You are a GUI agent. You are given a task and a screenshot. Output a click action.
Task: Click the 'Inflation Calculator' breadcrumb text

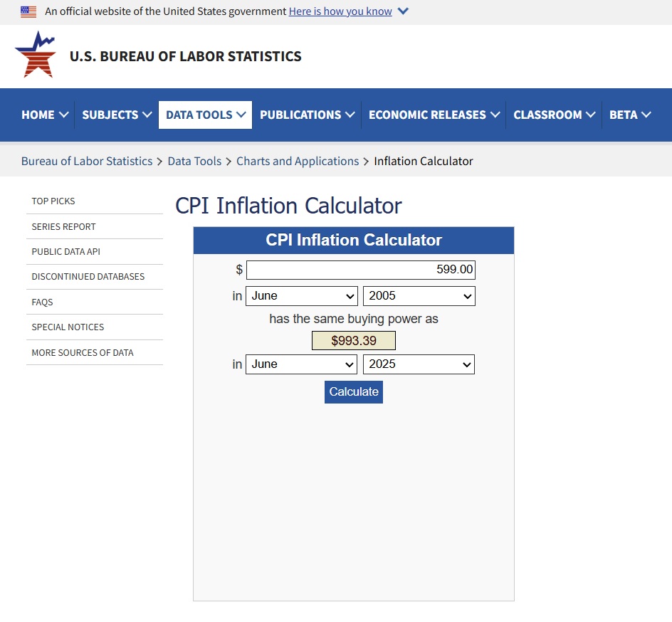pos(424,161)
